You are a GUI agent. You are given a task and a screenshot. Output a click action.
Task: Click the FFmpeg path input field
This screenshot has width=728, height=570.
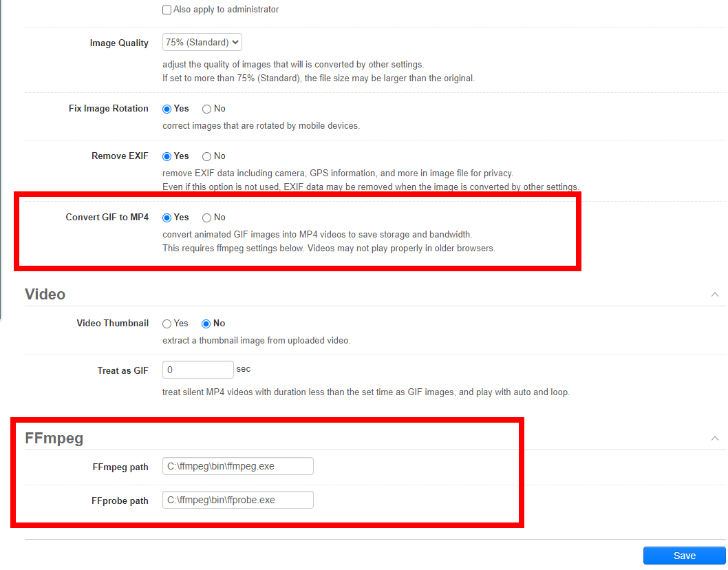point(237,467)
